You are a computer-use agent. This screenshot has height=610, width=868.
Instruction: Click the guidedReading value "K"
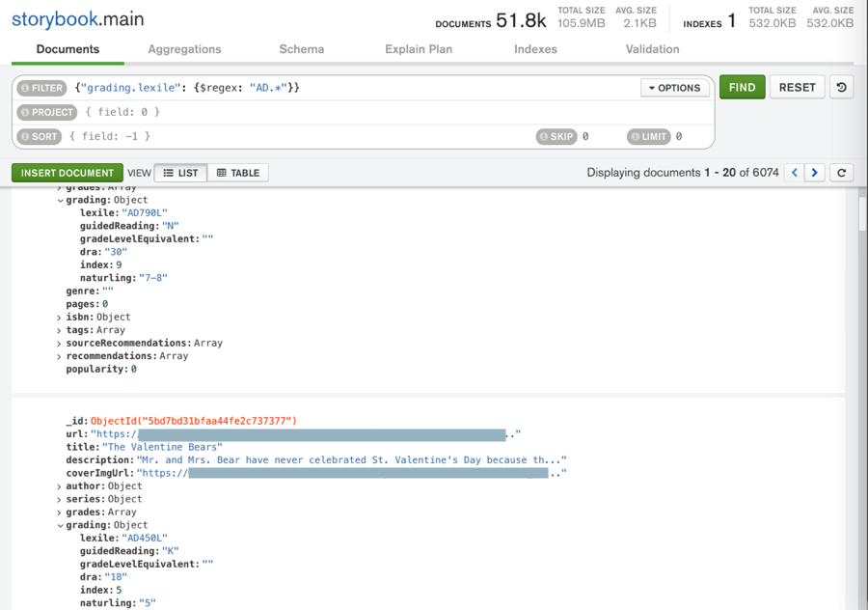click(171, 551)
